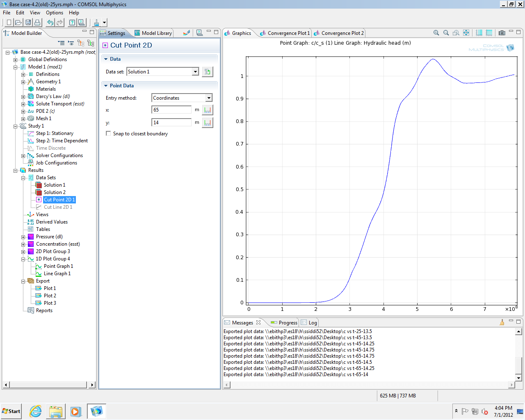
Task: Click the plot brush icon in Settings header
Action: [x=187, y=33]
